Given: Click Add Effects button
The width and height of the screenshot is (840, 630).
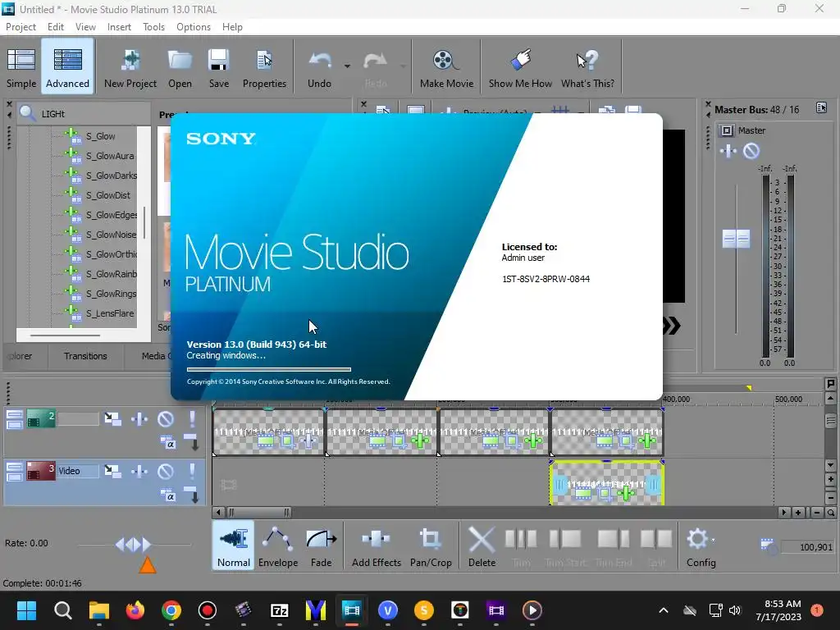Looking at the screenshot, I should [376, 546].
